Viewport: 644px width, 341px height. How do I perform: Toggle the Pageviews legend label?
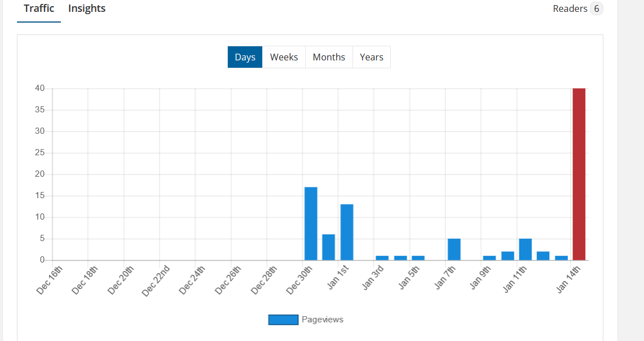point(322,320)
